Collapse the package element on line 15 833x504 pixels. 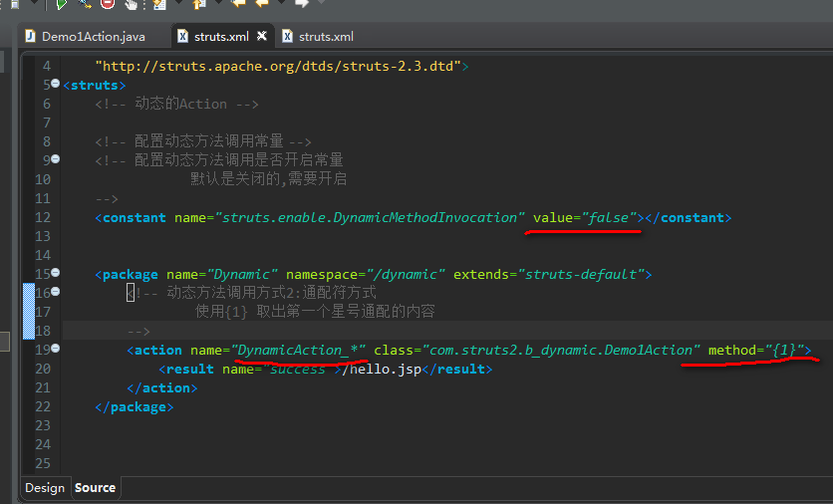pos(55,273)
